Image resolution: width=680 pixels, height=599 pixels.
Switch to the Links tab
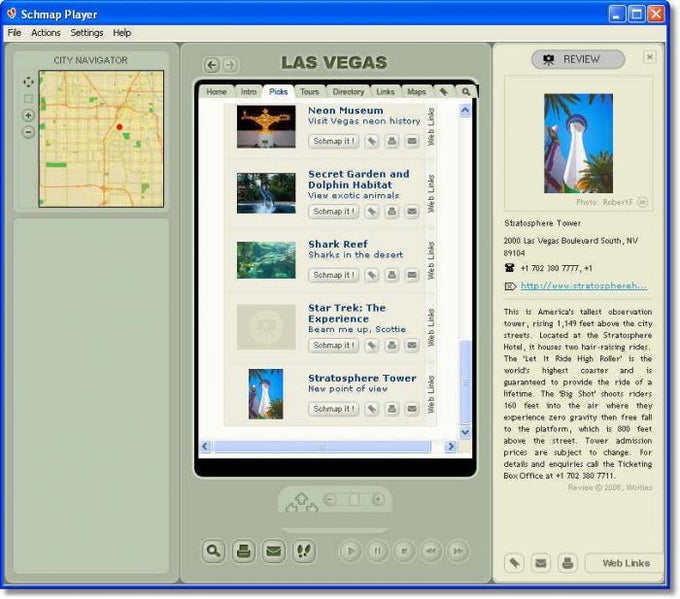click(x=386, y=92)
